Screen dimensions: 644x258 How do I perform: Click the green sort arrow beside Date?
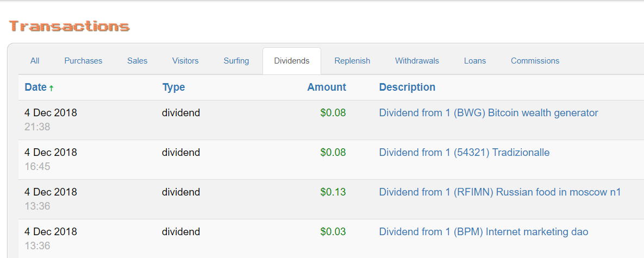pos(51,88)
